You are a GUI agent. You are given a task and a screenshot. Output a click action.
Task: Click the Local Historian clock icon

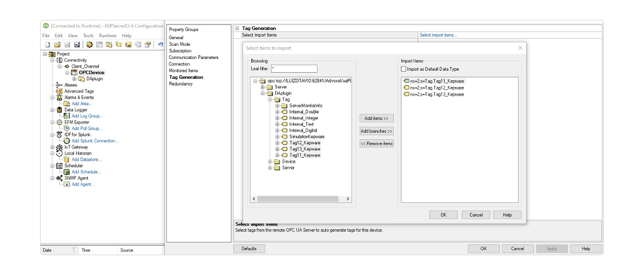[x=59, y=153]
